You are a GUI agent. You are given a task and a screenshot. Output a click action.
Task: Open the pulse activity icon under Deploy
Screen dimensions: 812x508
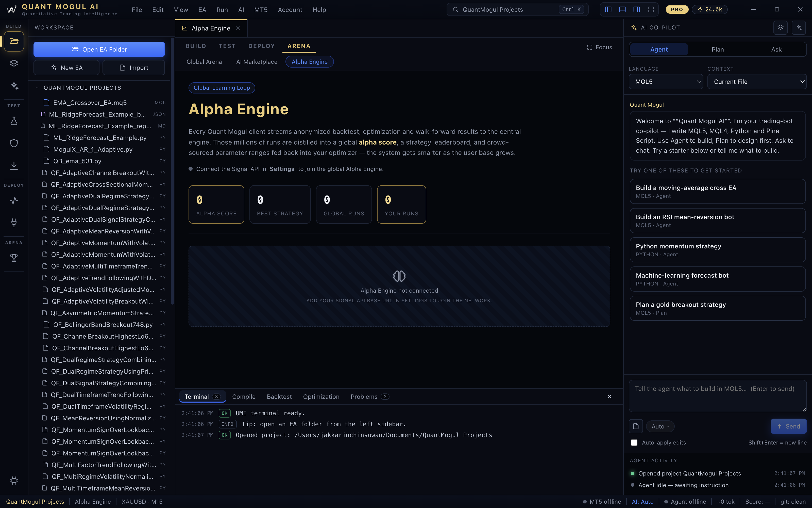pyautogui.click(x=14, y=201)
